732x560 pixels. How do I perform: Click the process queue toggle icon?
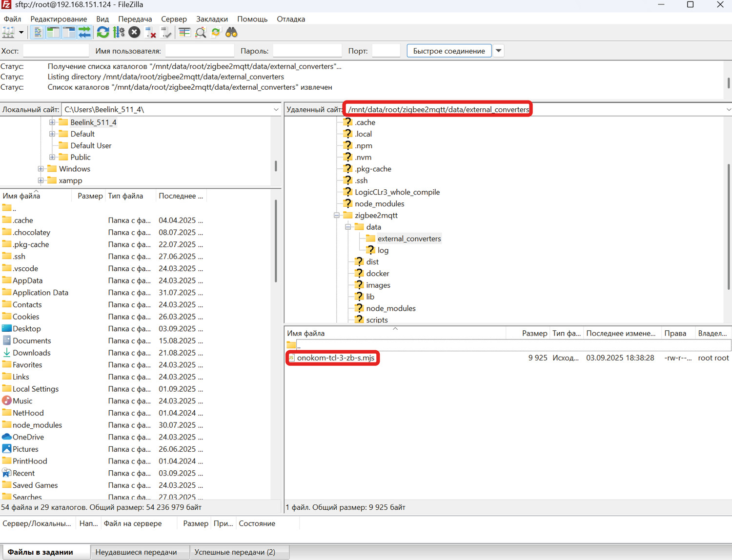(119, 33)
